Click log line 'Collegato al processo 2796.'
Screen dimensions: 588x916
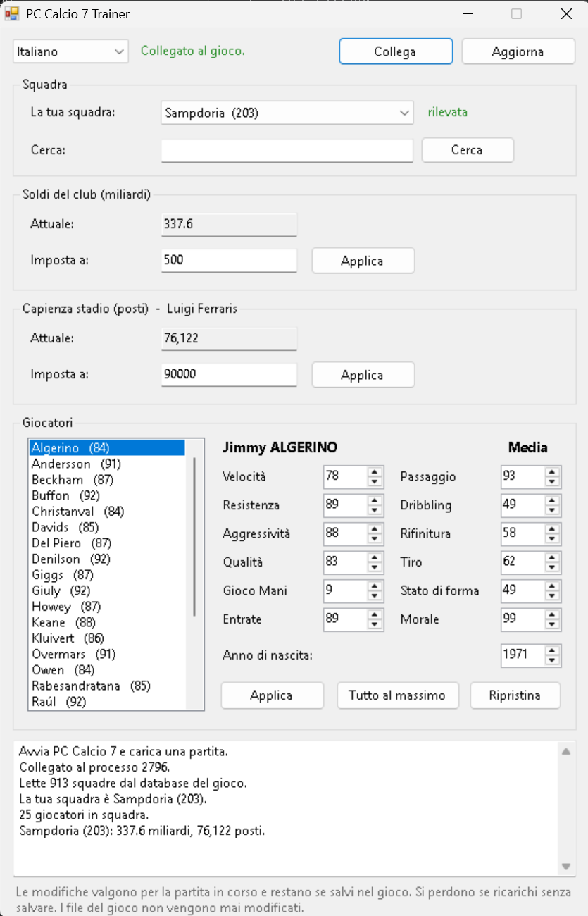tap(94, 767)
